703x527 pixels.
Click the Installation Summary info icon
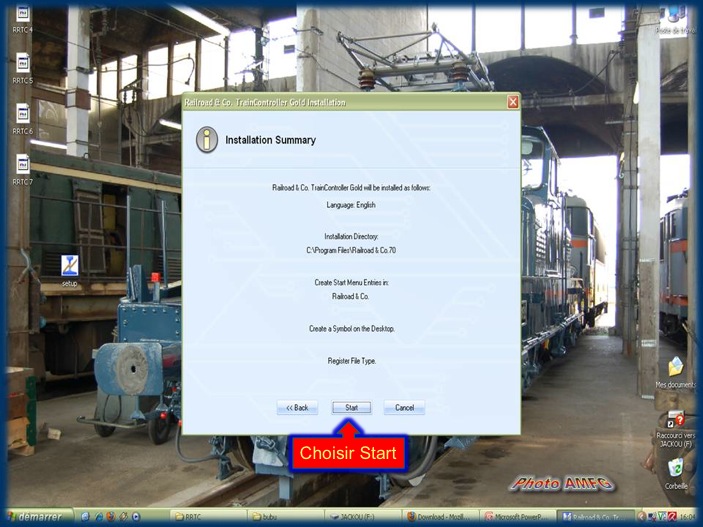pos(207,140)
